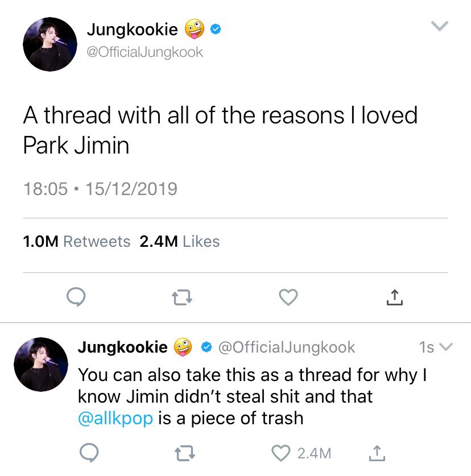471x476 pixels.
Task: Tap the verified badge on main tweet
Action: click(216, 30)
